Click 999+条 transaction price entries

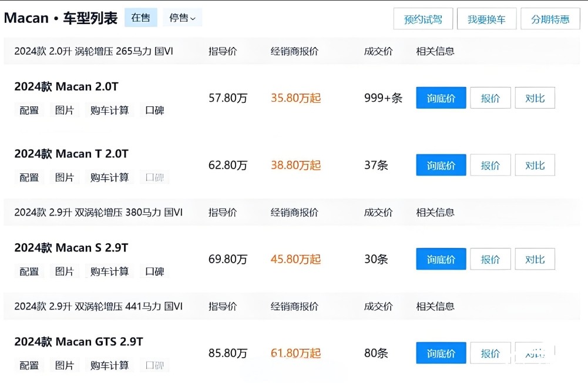click(x=383, y=98)
